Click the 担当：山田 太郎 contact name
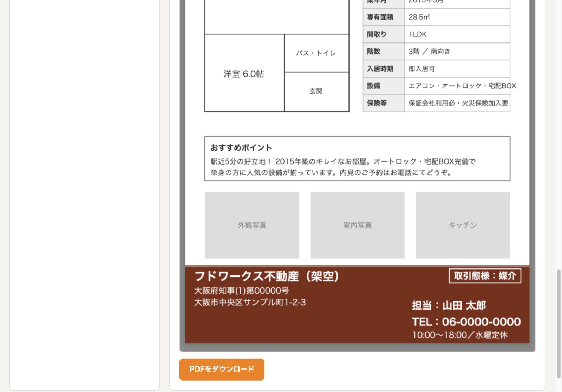 (x=449, y=305)
